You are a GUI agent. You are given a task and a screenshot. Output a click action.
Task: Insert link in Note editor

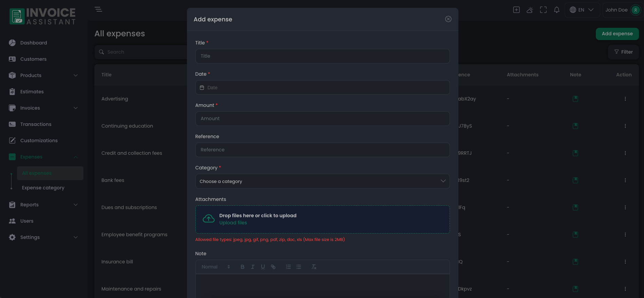point(273,267)
